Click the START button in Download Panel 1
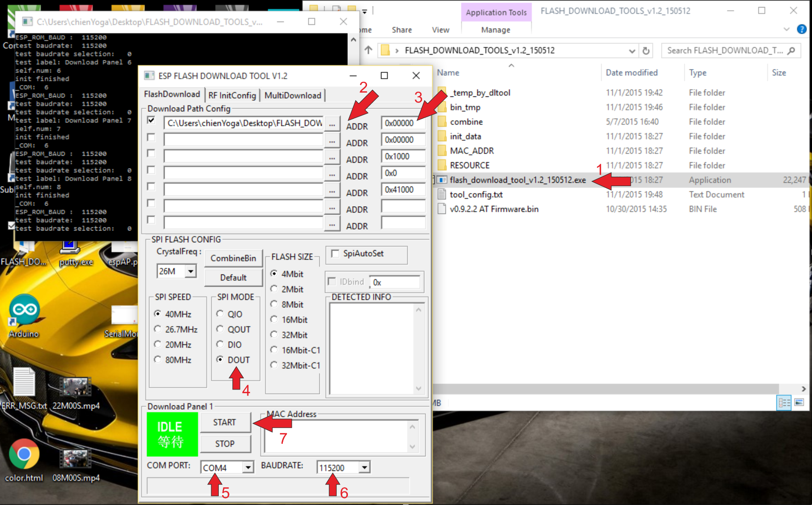 click(x=226, y=422)
